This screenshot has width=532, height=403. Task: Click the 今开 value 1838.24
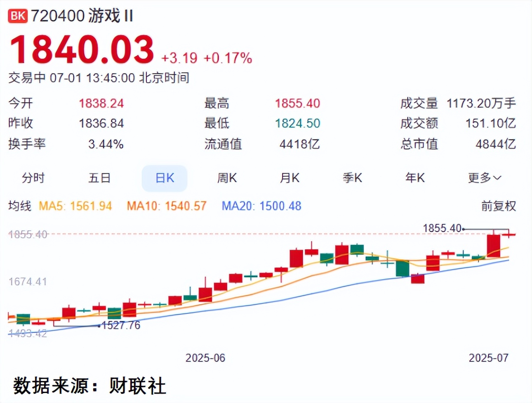click(101, 103)
